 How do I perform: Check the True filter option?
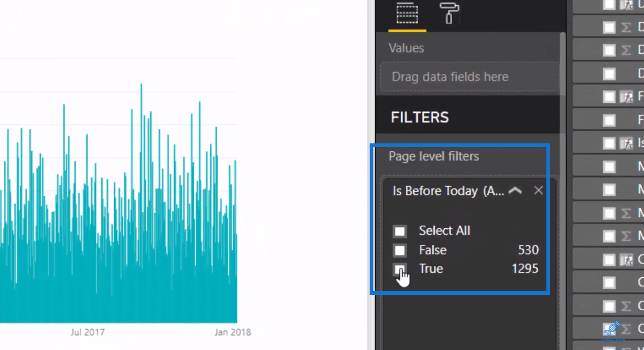(400, 269)
